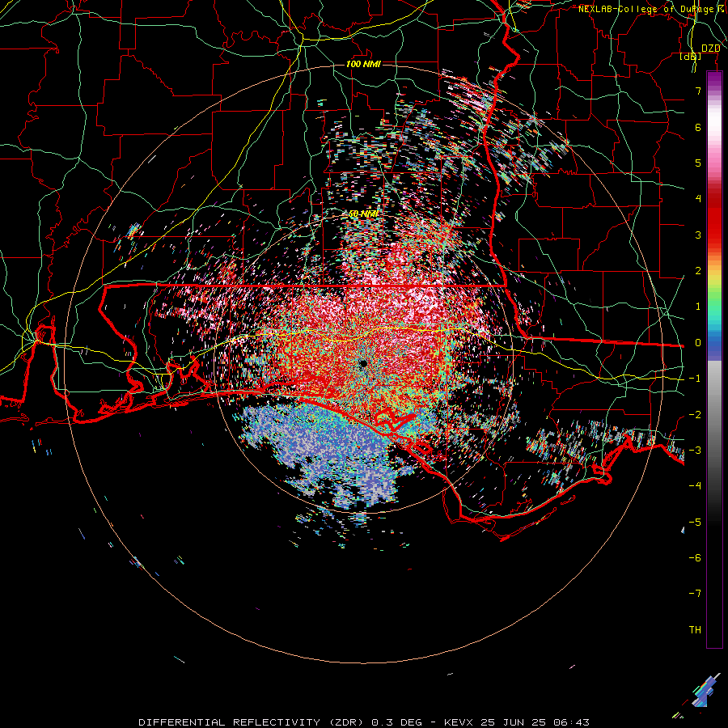Click the black radar site dot at center
The height and width of the screenshot is (728, 728).
pos(363,363)
